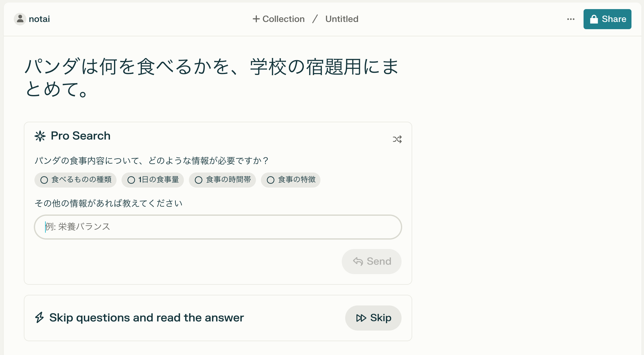
Task: Click the lock icon on Share button
Action: (x=594, y=19)
